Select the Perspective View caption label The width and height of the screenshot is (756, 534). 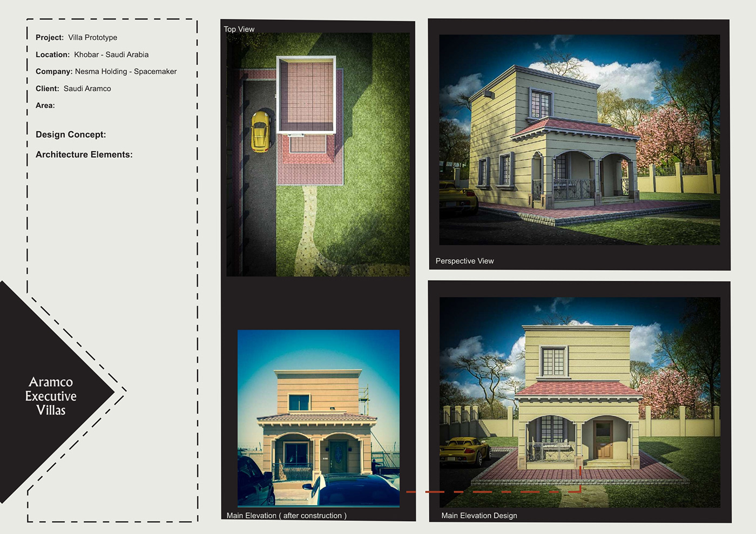464,261
